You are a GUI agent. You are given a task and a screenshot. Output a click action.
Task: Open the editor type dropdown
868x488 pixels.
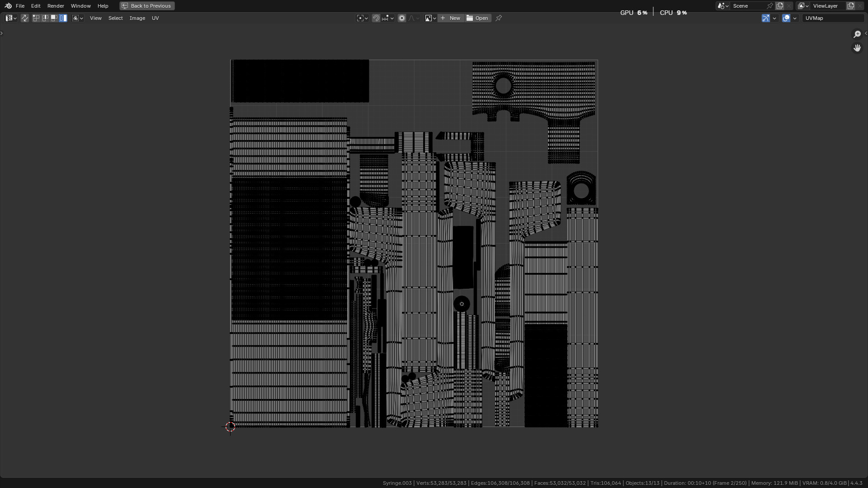[x=11, y=18]
